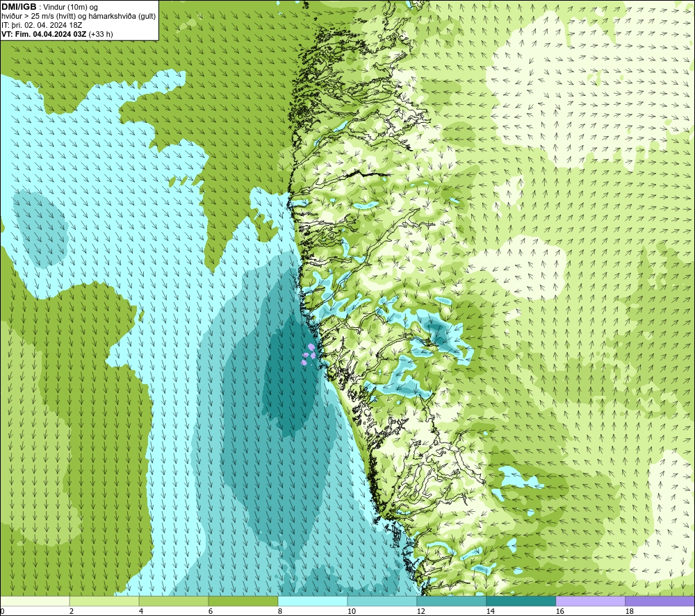The width and height of the screenshot is (695, 616).
Task: Click the legend scale value '4'
Action: (x=141, y=612)
